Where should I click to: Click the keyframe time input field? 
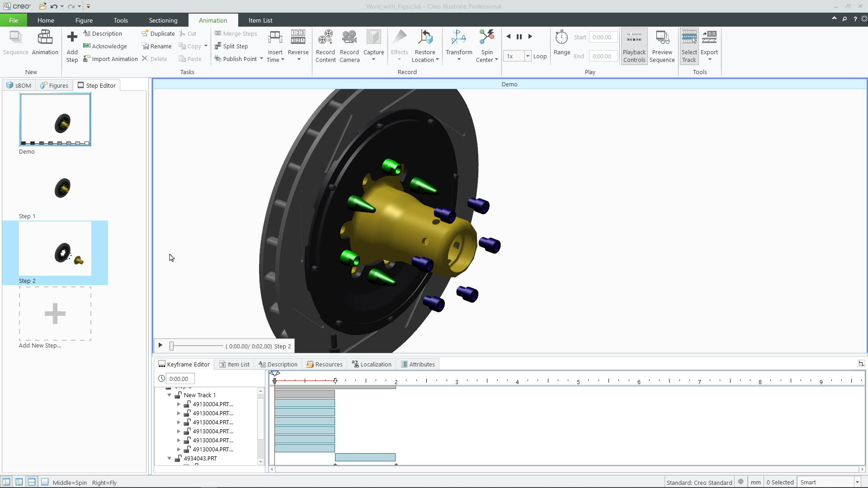(x=180, y=379)
